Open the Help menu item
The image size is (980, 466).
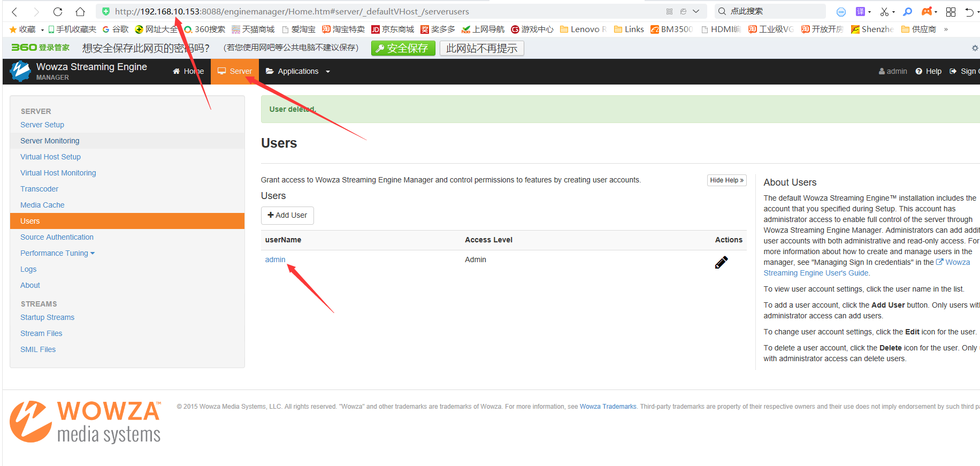[928, 71]
